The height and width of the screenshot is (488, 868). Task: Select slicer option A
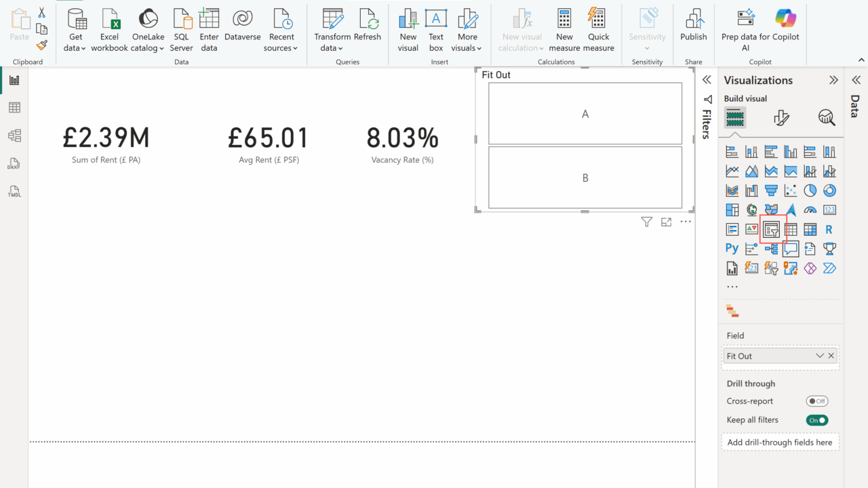pyautogui.click(x=585, y=114)
